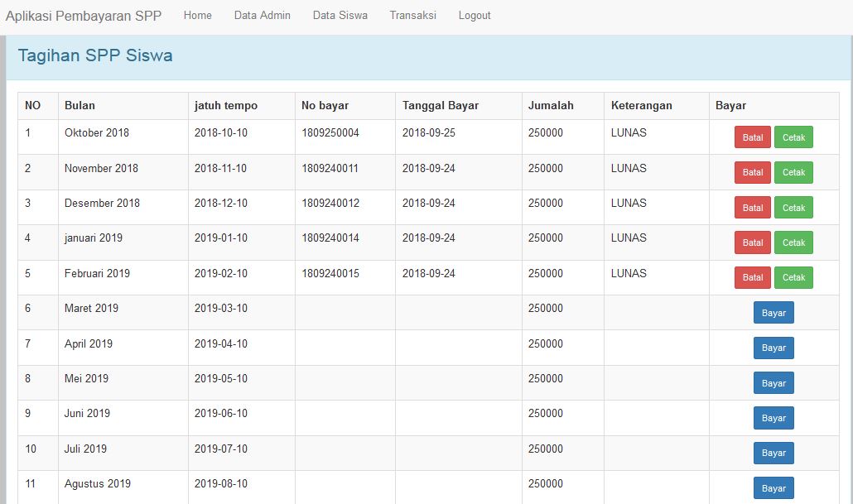Pay the Maret 2019 bill with Bayar
Image resolution: width=853 pixels, height=504 pixels.
[x=773, y=313]
